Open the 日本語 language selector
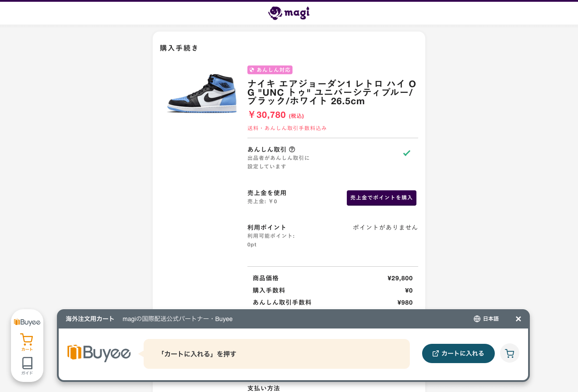This screenshot has height=392, width=578. (x=486, y=319)
